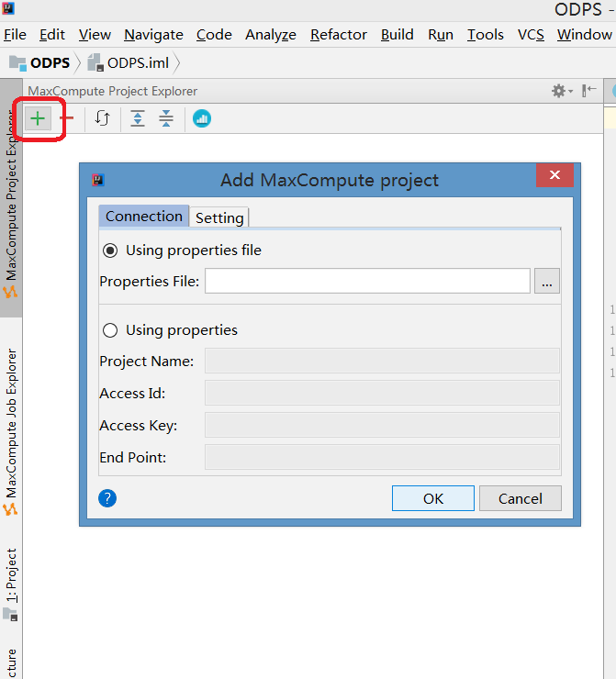Open the gear settings menu of Explorer
This screenshot has height=679, width=616.
pos(562,91)
